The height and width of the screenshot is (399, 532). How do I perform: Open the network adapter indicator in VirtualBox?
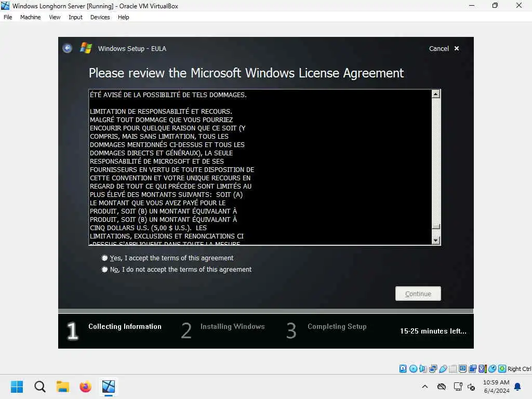[433, 368]
